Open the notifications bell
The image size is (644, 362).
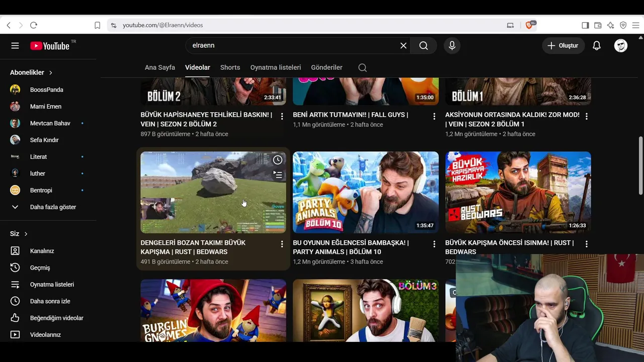point(597,46)
